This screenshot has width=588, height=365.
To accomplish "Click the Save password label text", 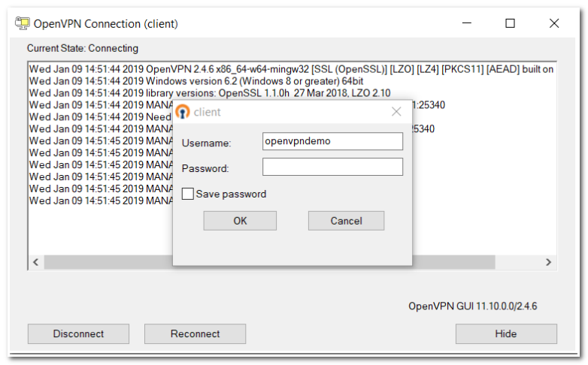I will point(231,194).
